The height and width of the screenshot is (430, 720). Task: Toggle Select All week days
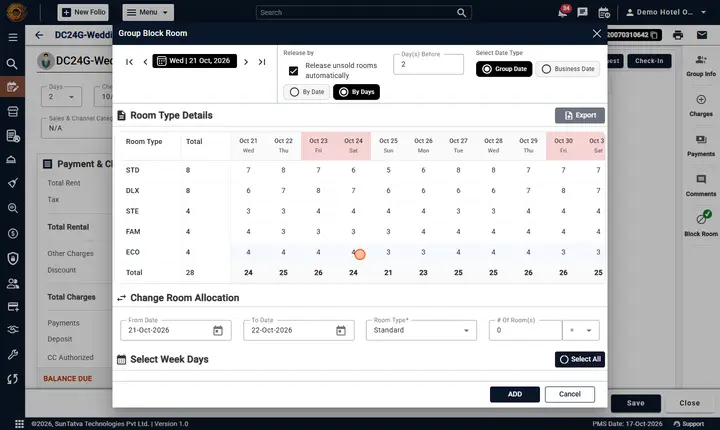579,359
